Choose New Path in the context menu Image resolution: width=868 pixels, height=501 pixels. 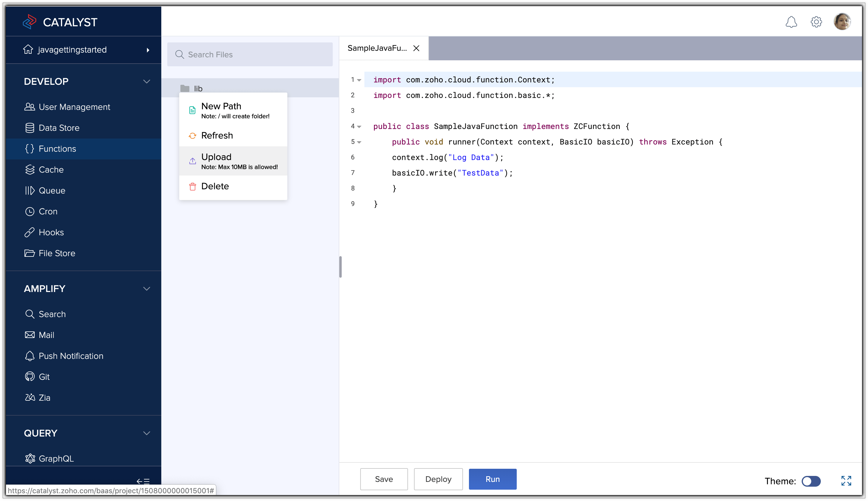click(x=221, y=106)
